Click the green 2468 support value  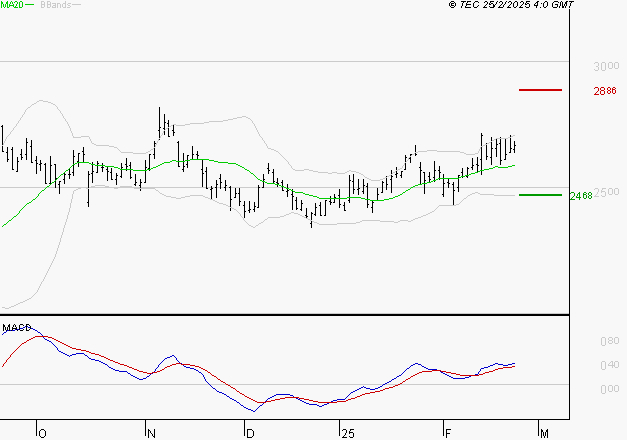coord(581,196)
